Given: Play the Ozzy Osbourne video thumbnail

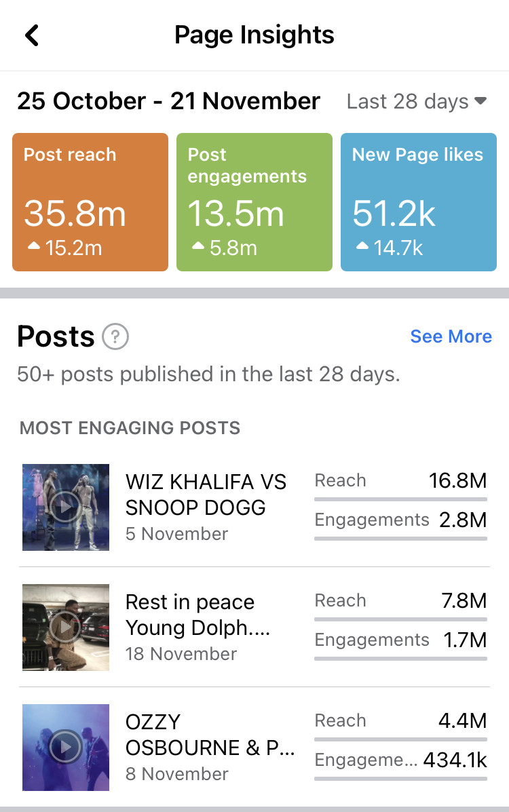Looking at the screenshot, I should pos(66,748).
